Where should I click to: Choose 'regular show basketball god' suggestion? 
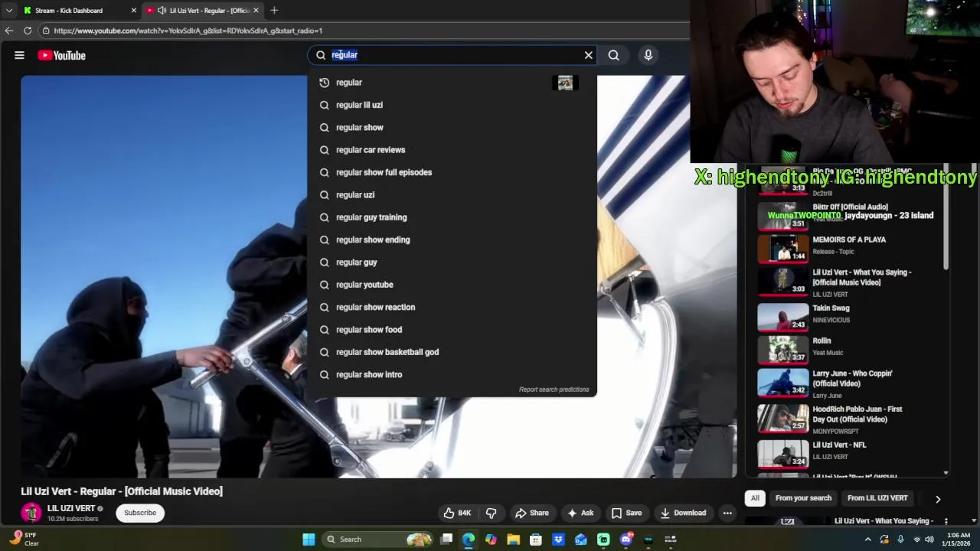(452, 352)
